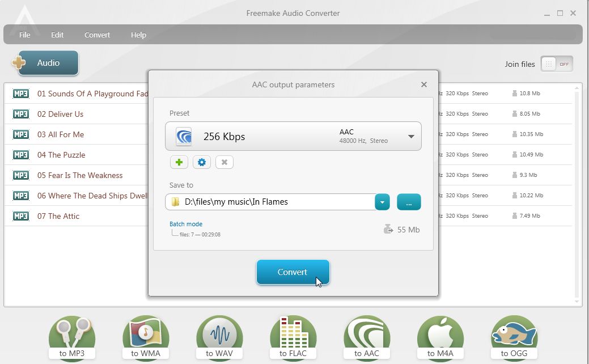Open the Help menu
Image resolution: width=589 pixels, height=364 pixels.
pyautogui.click(x=138, y=35)
